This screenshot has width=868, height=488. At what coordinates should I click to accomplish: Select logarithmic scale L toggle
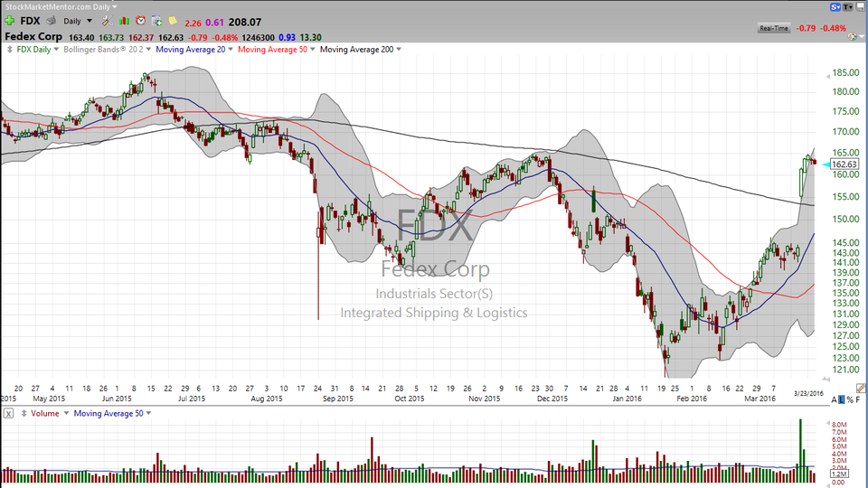point(842,399)
